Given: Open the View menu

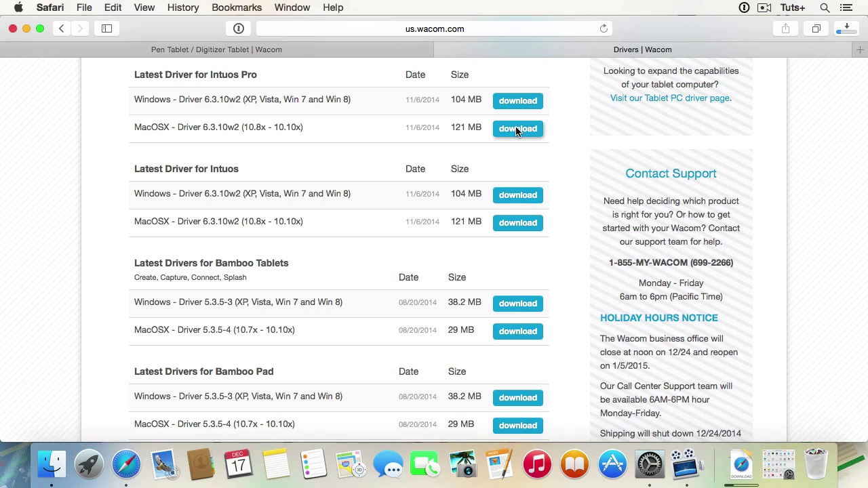Looking at the screenshot, I should 144,7.
